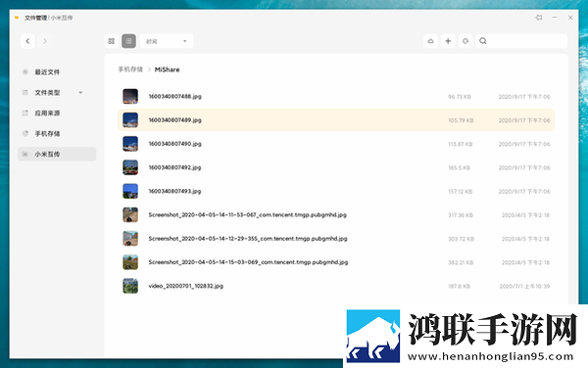This screenshot has width=588, height=368.
Task: Click thumbnail of 1600340807489.jpg
Action: pyautogui.click(x=130, y=120)
